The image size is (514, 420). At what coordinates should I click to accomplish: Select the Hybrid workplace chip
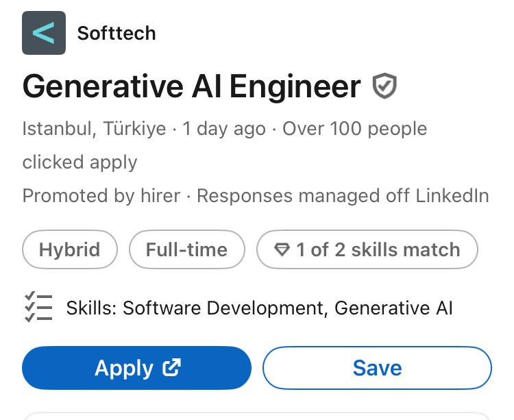coord(70,249)
